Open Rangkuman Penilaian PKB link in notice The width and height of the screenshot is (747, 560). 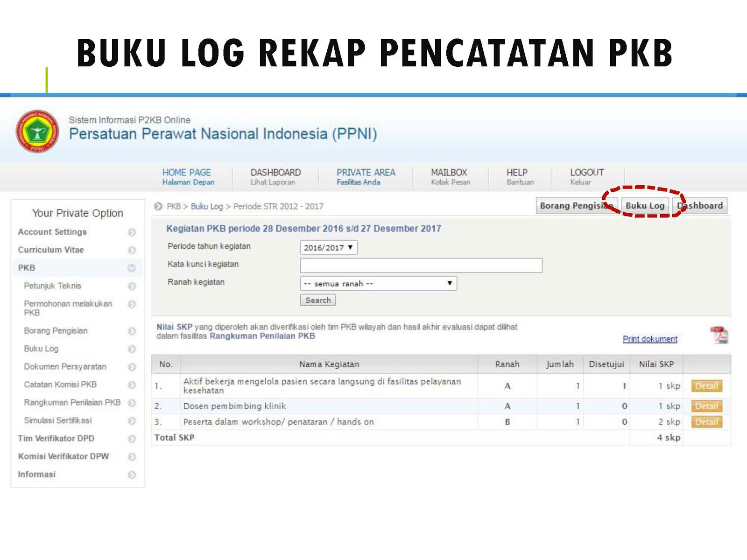tap(262, 336)
